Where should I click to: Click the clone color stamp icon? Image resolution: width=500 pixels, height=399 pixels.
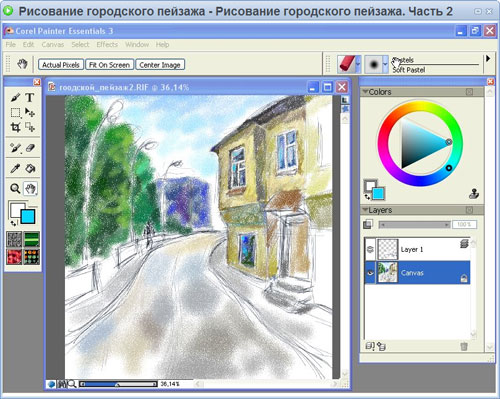point(474,193)
